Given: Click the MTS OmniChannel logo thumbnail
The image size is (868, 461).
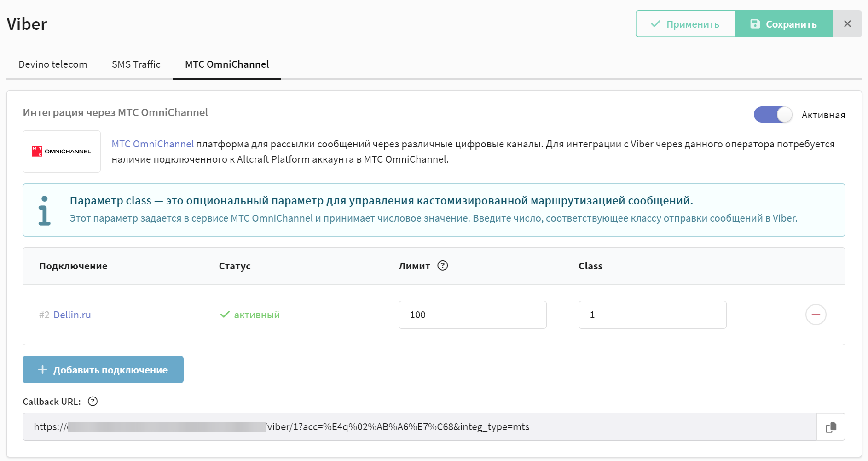Looking at the screenshot, I should 62,152.
